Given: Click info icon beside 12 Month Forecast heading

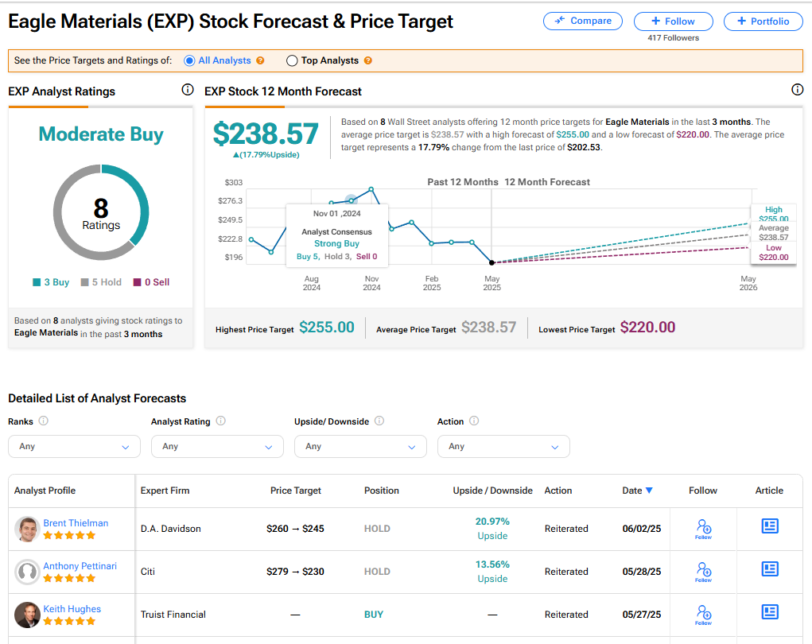Looking at the screenshot, I should coord(797,90).
